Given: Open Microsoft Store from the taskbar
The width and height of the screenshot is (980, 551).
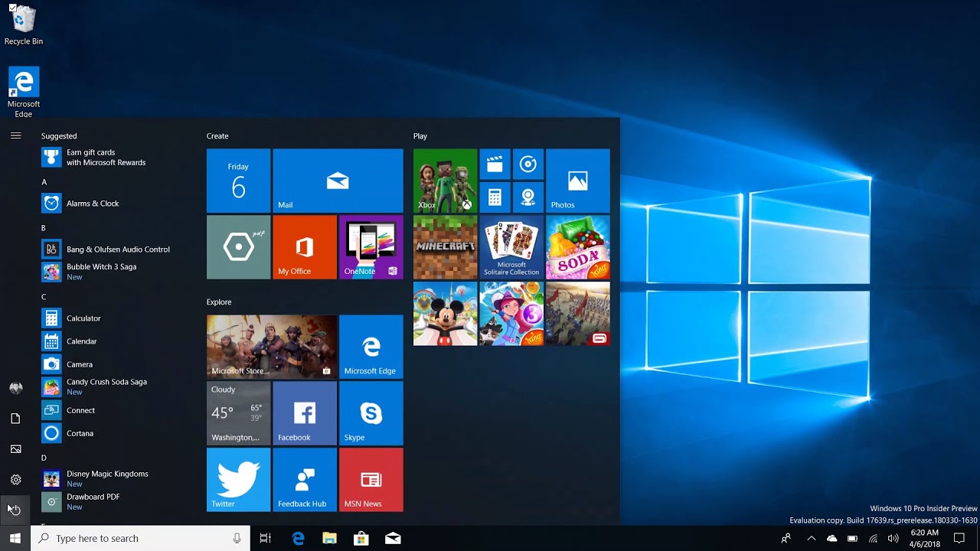Looking at the screenshot, I should [361, 538].
